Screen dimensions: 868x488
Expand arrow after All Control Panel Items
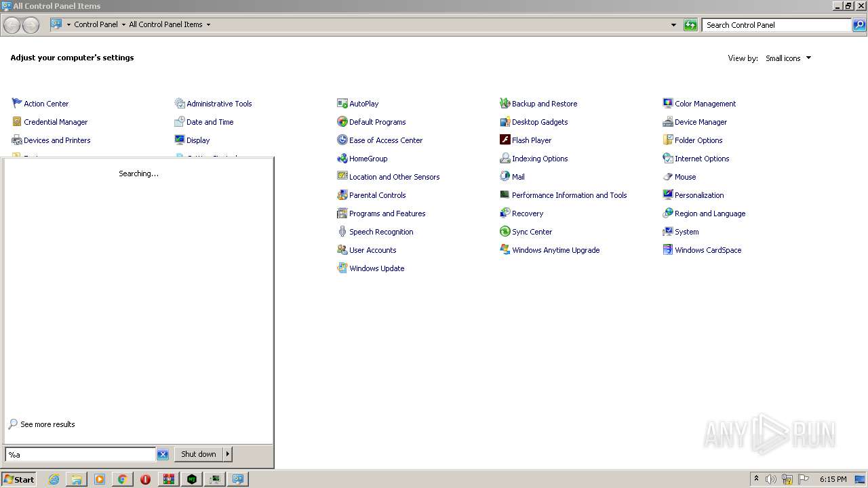[x=208, y=24]
